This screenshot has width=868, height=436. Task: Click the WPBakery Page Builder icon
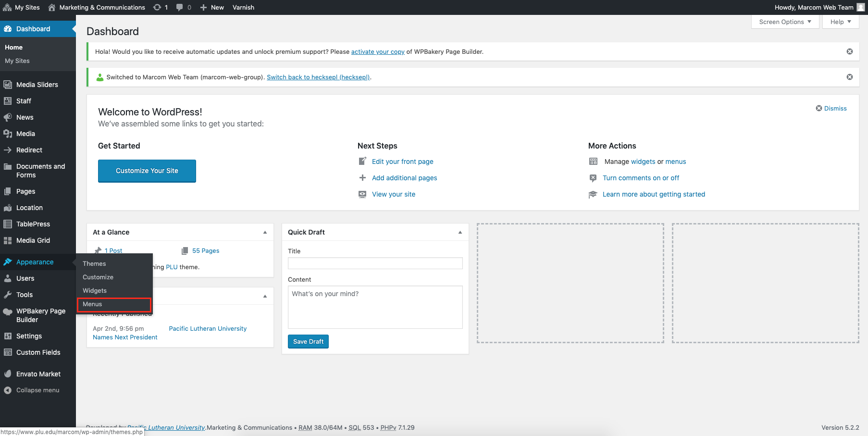[x=8, y=311]
